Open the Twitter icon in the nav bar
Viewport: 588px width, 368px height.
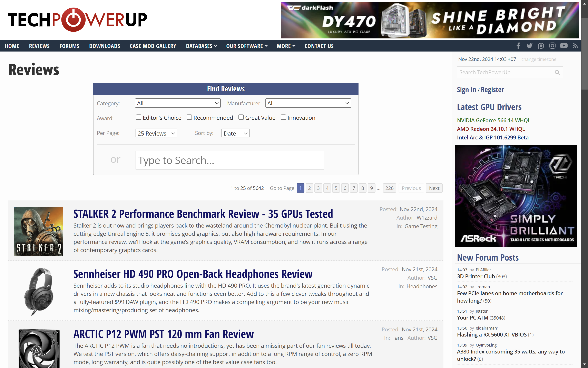(x=529, y=46)
